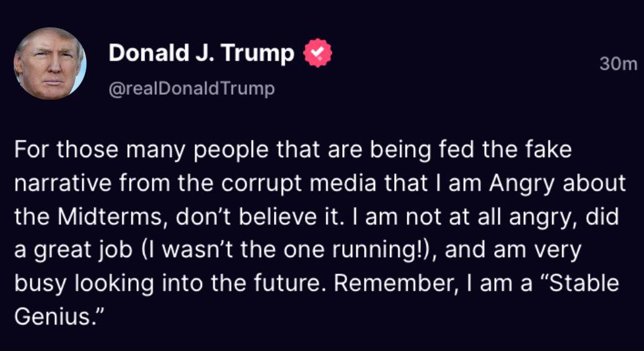Screen dimensions: 644x351
Task: Open the Donald J. Trump display name
Action: pos(201,54)
